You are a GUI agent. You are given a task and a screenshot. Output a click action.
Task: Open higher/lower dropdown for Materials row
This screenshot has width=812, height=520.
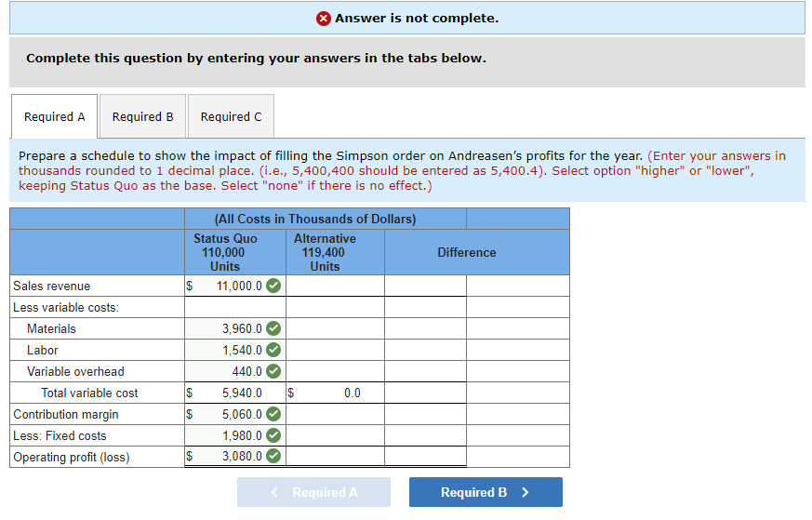518,328
